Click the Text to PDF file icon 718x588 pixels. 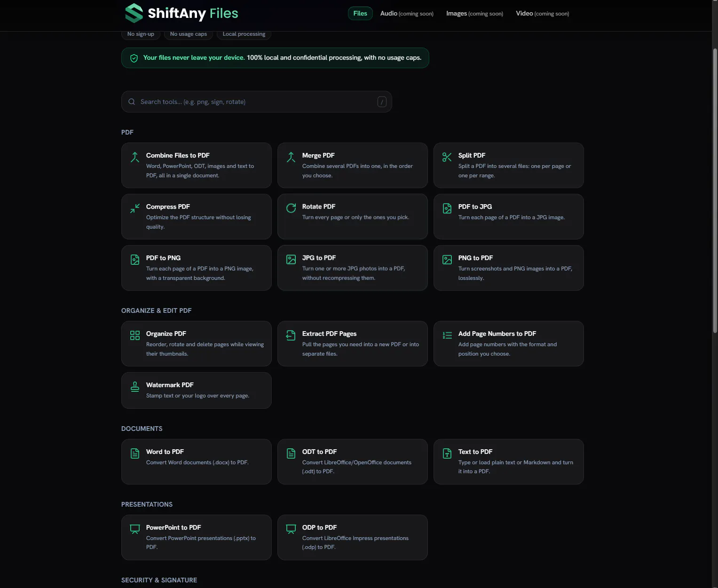(447, 453)
